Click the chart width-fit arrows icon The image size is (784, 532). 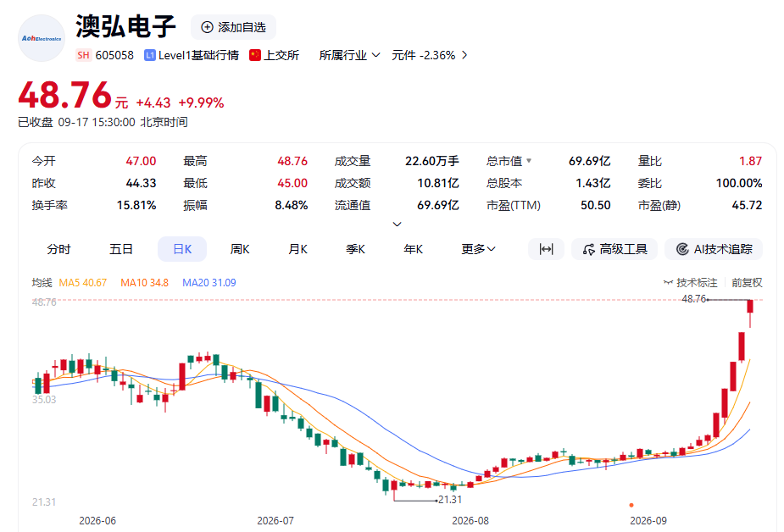pyautogui.click(x=546, y=249)
